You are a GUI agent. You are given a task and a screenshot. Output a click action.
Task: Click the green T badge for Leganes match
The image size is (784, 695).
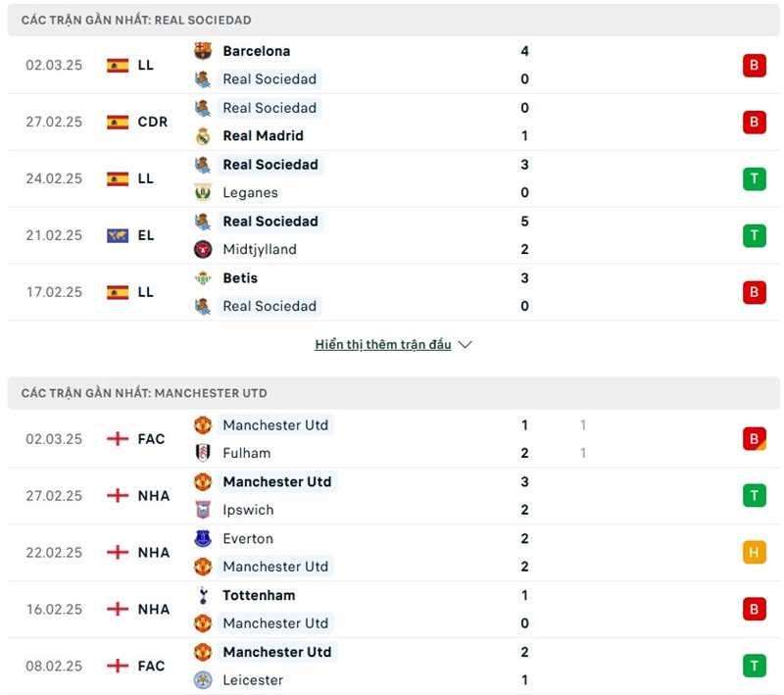[754, 178]
